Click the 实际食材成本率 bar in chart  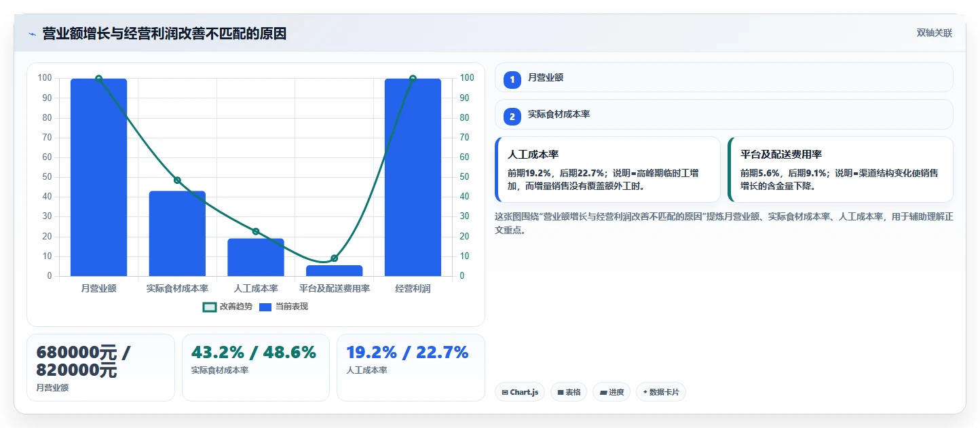click(177, 233)
